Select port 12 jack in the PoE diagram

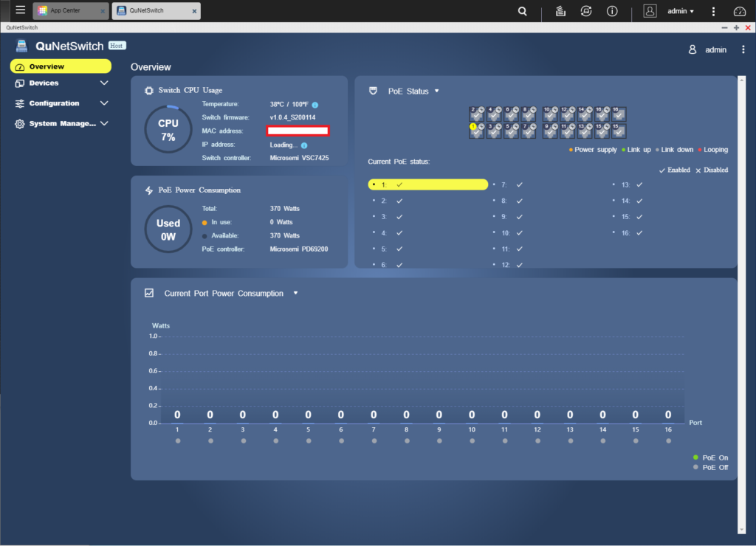point(568,114)
